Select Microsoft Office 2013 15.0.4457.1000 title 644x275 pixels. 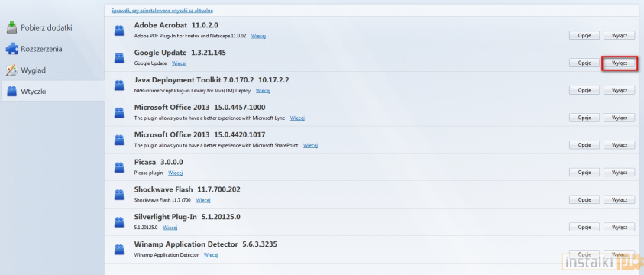point(199,108)
